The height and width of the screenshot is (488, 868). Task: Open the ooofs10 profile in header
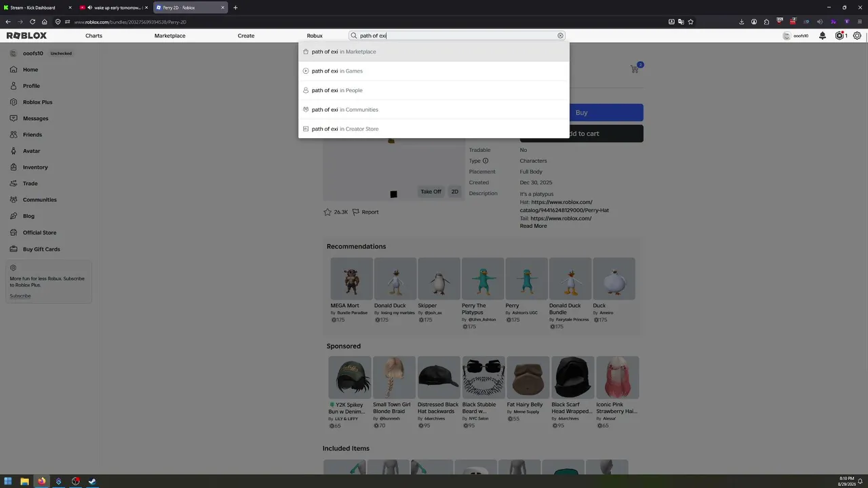click(x=796, y=35)
